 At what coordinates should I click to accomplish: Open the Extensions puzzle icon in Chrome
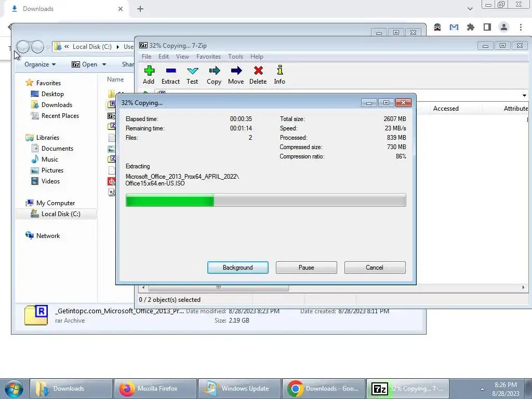point(471,27)
